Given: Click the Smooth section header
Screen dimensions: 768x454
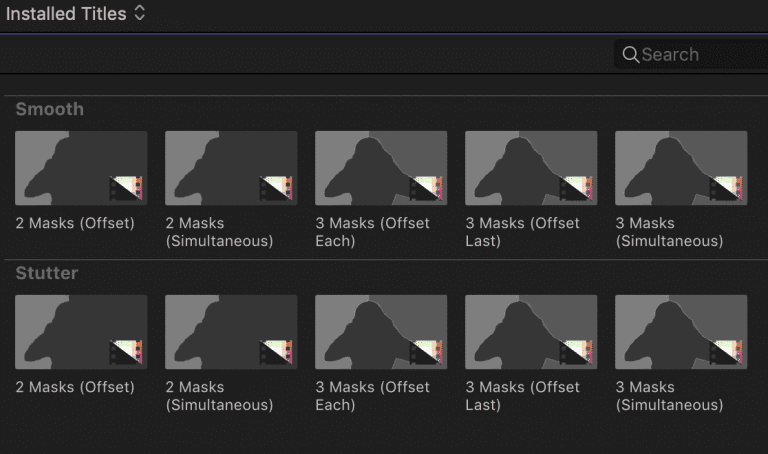Looking at the screenshot, I should [x=49, y=109].
